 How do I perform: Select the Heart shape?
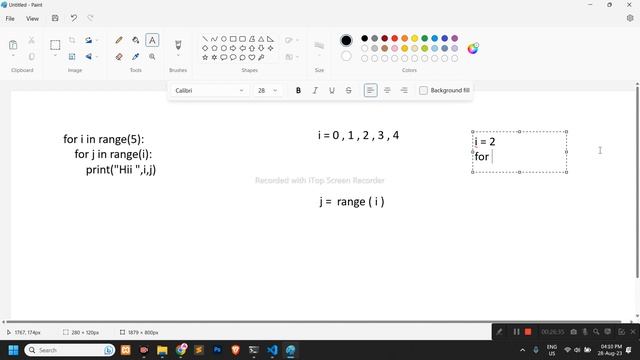click(252, 58)
